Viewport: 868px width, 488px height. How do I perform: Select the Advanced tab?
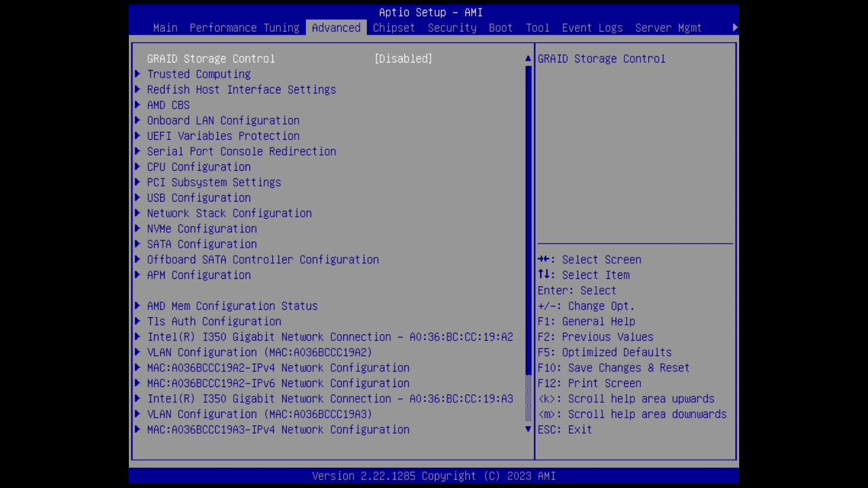pos(336,28)
